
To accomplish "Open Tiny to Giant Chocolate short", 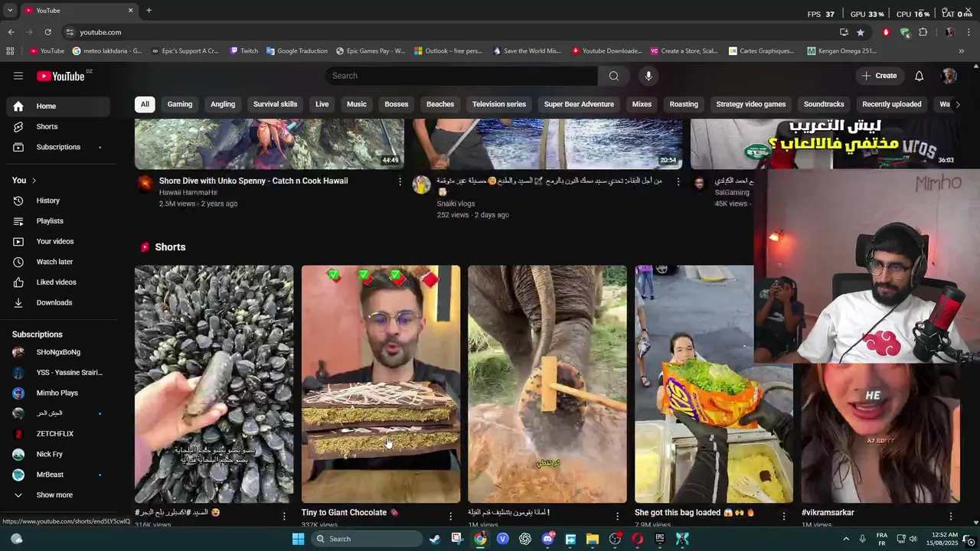I will [381, 384].
